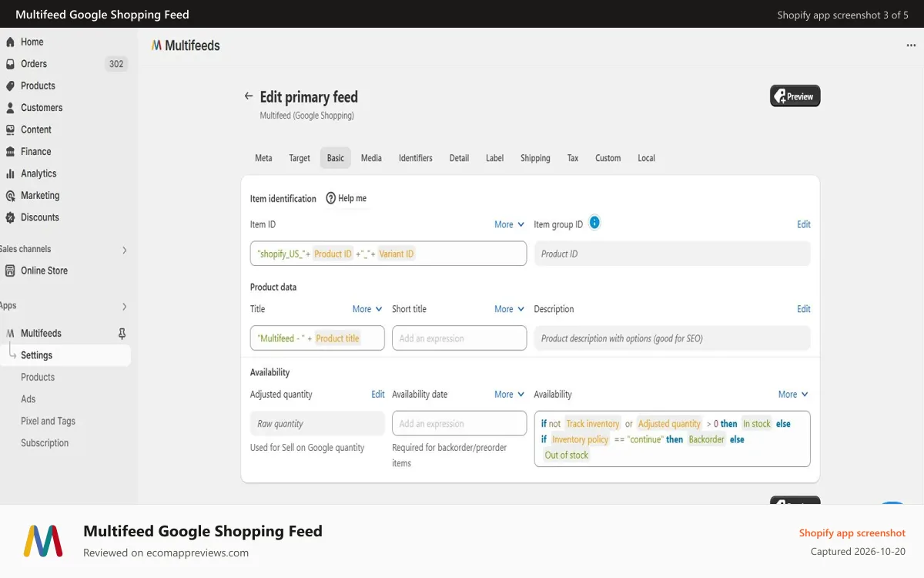Click the Raw quantity field
The image size is (924, 578).
coord(317,423)
